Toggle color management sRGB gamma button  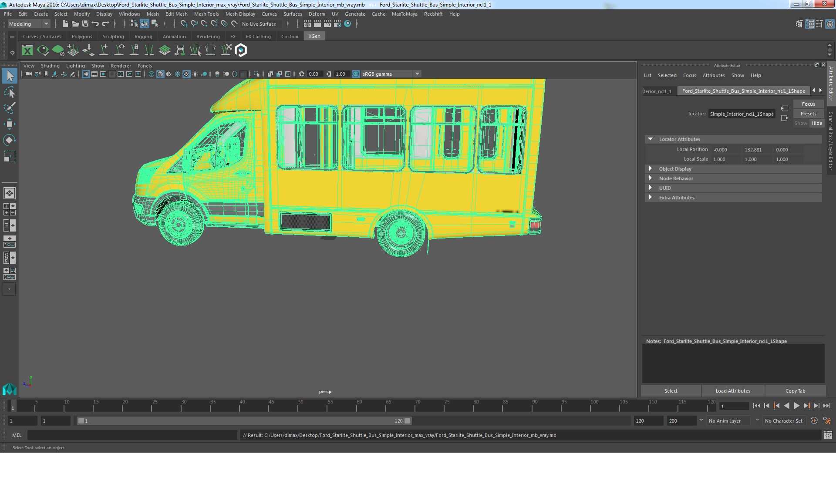(356, 74)
